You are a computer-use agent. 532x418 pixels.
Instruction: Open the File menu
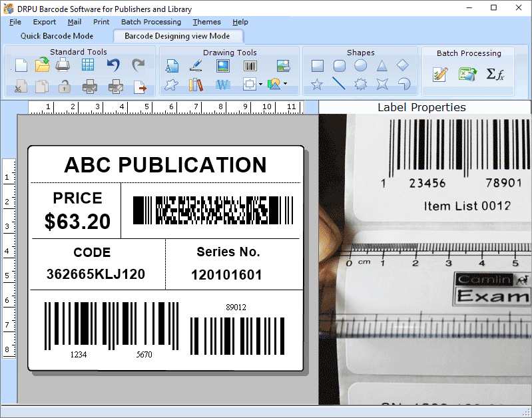[15, 22]
